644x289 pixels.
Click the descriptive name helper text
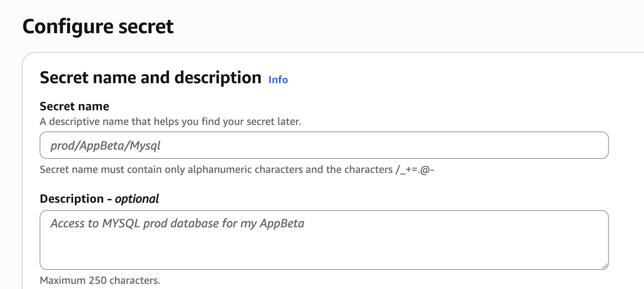pyautogui.click(x=171, y=121)
